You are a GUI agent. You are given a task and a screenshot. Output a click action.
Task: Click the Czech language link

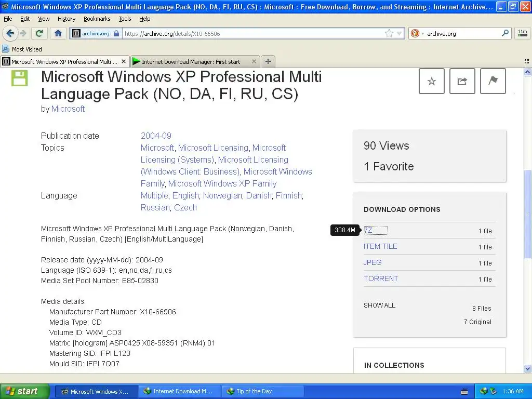click(x=185, y=208)
